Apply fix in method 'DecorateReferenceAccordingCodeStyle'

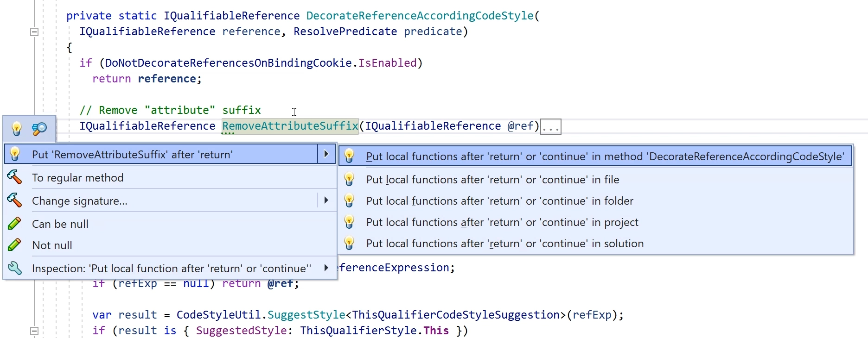click(596, 156)
